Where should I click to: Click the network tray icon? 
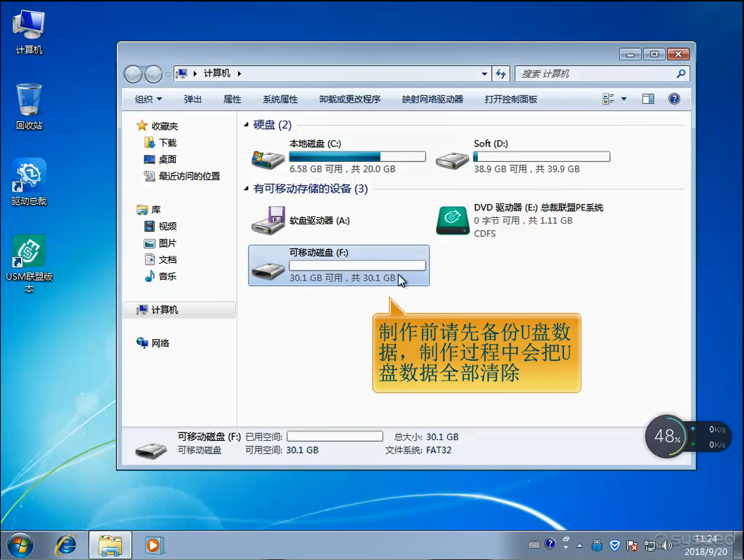tap(649, 546)
